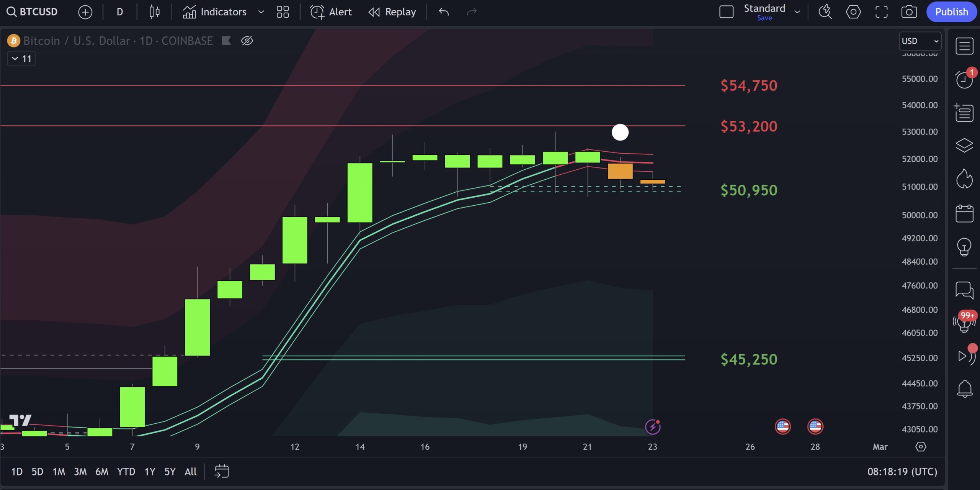Open the candlestick chart style selector
This screenshot has width=980, height=490.
point(154,12)
